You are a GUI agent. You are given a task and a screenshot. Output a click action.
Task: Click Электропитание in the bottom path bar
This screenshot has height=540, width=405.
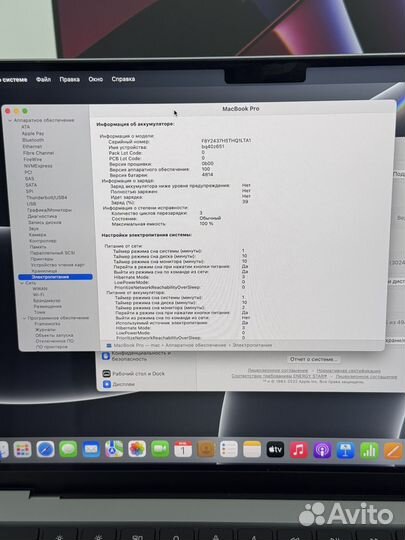[x=252, y=345]
